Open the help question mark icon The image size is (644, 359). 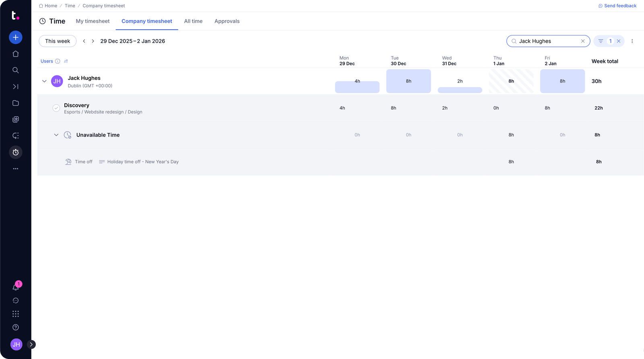pyautogui.click(x=16, y=328)
